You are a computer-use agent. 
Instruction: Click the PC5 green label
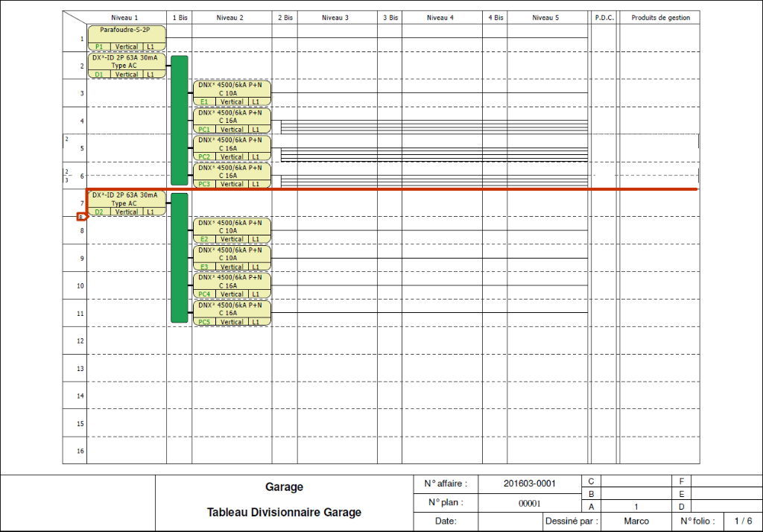(x=204, y=322)
